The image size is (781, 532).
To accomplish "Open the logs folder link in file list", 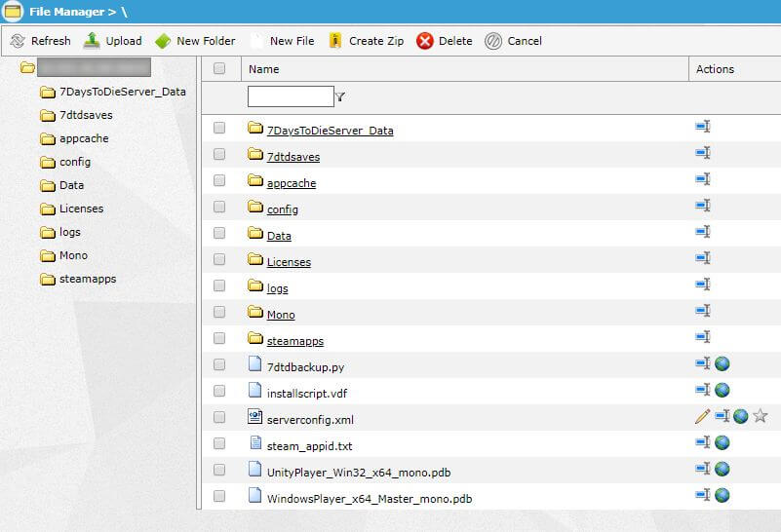I will click(x=277, y=288).
